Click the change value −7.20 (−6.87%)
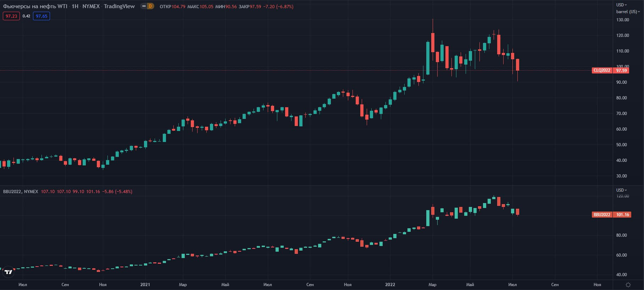This screenshot has height=290, width=644. pos(278,6)
